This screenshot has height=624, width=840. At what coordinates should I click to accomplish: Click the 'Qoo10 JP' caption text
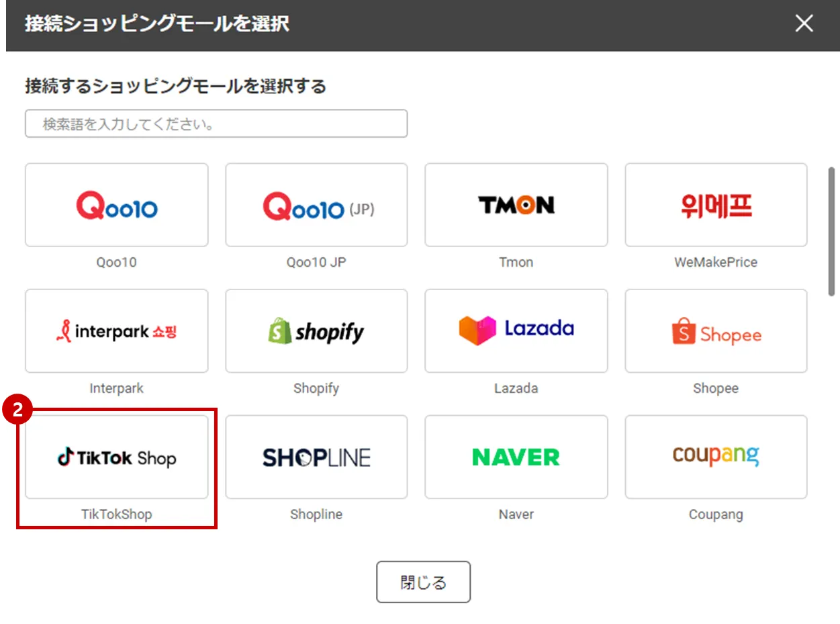tap(316, 262)
